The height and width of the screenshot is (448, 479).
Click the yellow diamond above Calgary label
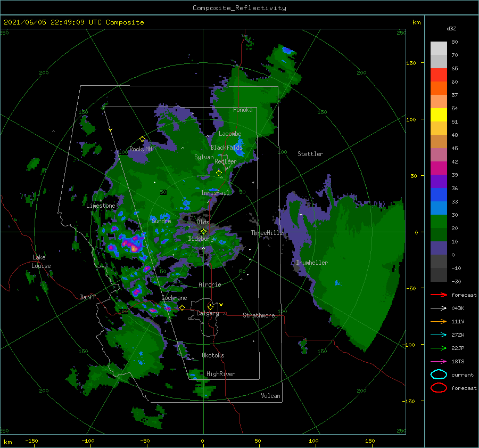click(x=210, y=307)
